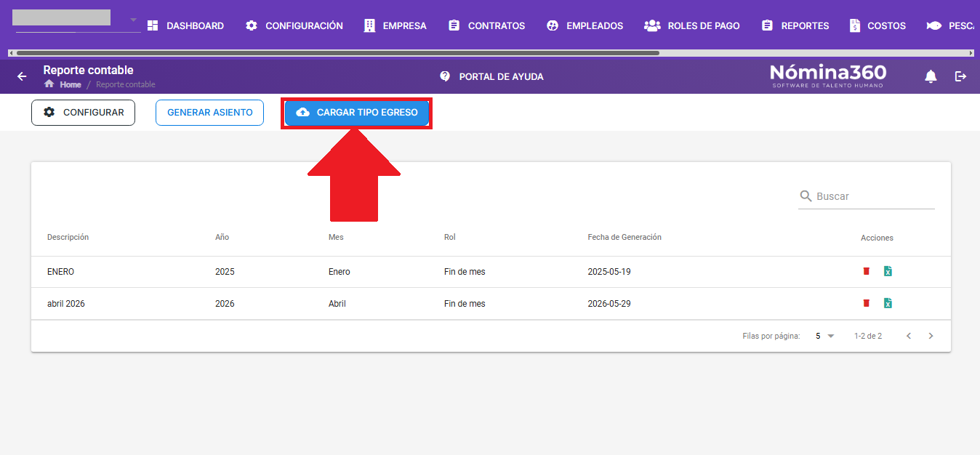Click the cloud upload icon
This screenshot has height=455, width=980.
click(x=303, y=113)
